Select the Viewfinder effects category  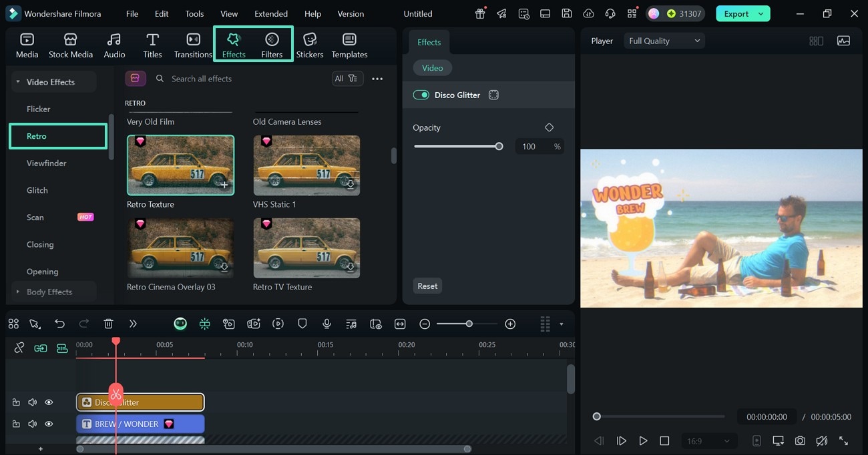click(x=46, y=163)
